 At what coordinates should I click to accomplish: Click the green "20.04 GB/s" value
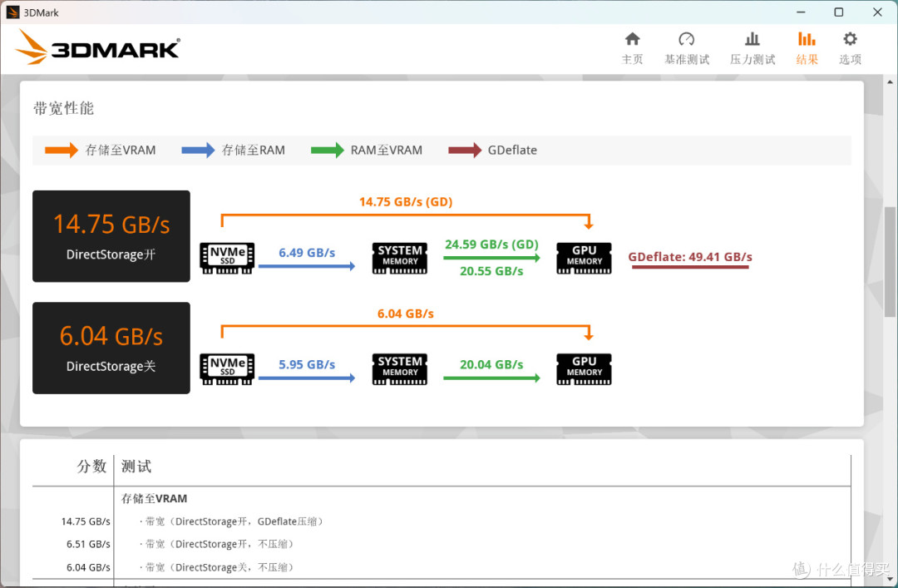click(x=491, y=364)
